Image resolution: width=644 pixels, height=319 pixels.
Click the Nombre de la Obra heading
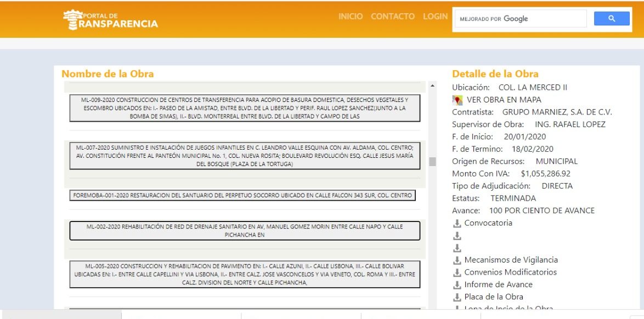point(108,74)
